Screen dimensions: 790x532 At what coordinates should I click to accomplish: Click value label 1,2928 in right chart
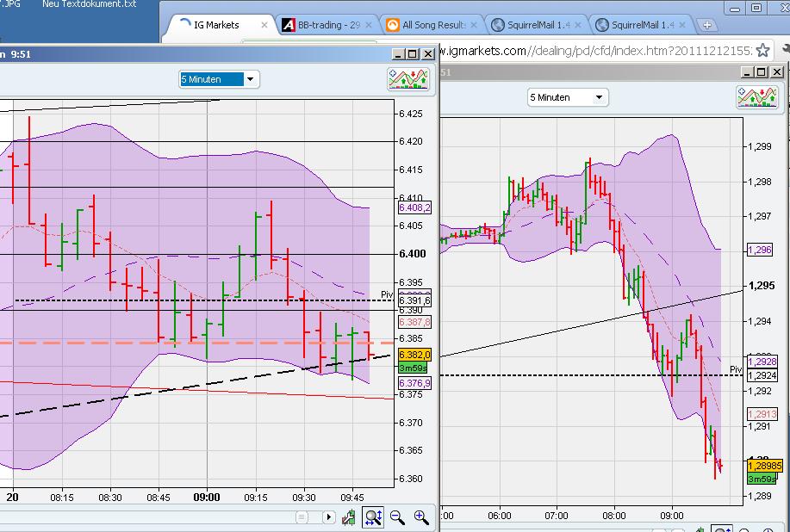pos(762,362)
